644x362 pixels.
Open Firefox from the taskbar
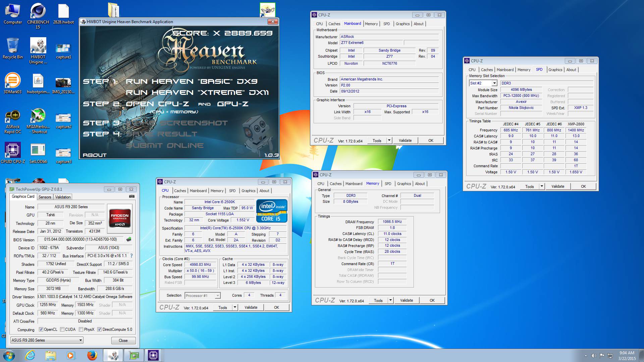[92, 355]
